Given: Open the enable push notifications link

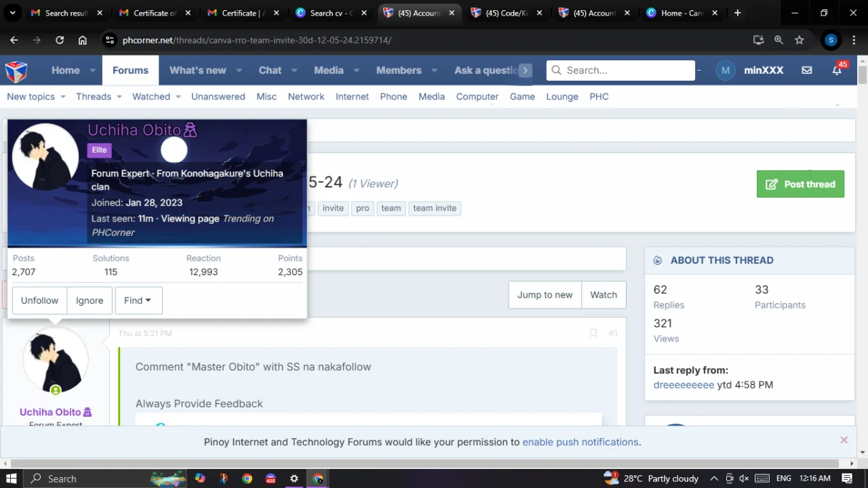Looking at the screenshot, I should click(580, 442).
